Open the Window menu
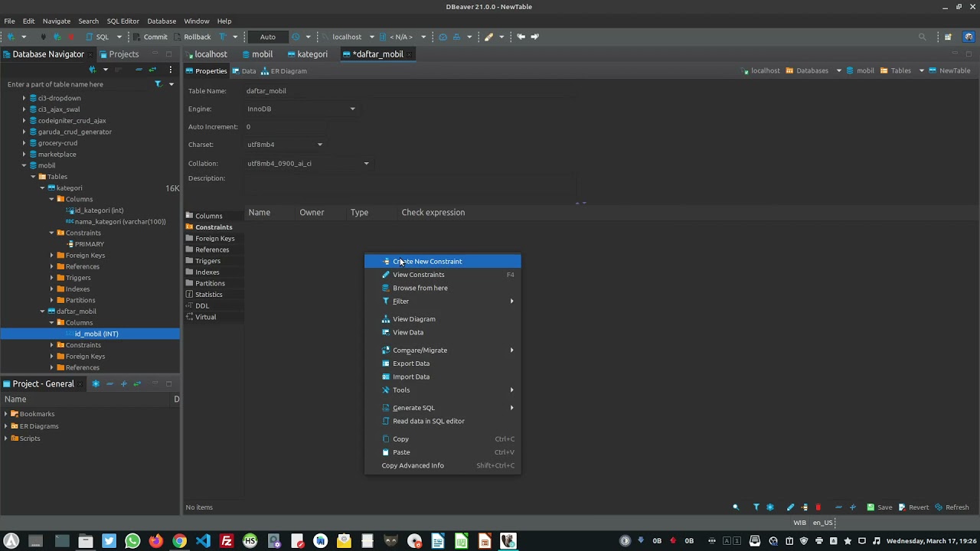Screen dimensions: 980x551 pyautogui.click(x=196, y=21)
